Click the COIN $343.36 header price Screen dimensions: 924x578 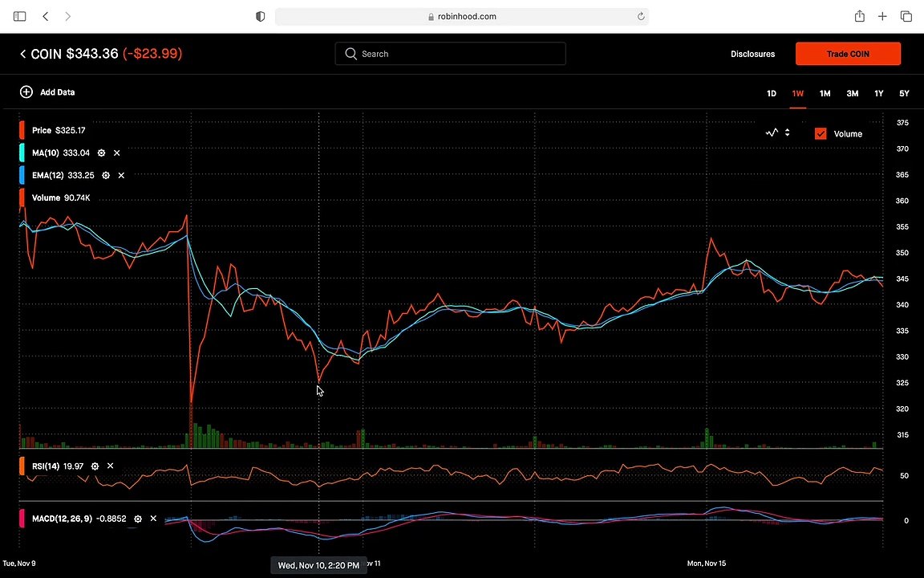click(75, 54)
